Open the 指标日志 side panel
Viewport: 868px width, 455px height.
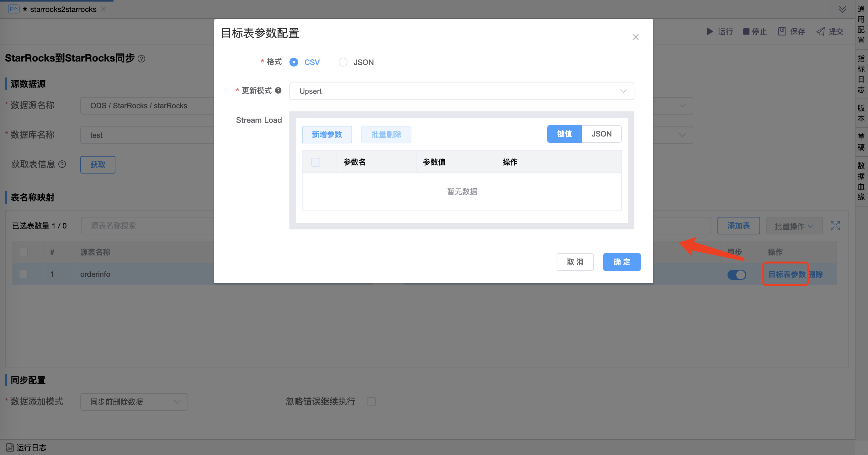[861, 74]
